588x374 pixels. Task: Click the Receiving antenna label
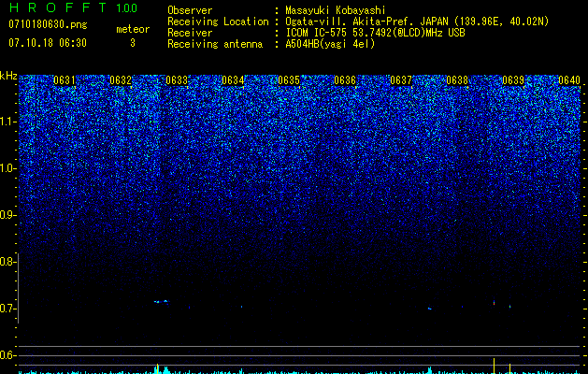(x=215, y=44)
